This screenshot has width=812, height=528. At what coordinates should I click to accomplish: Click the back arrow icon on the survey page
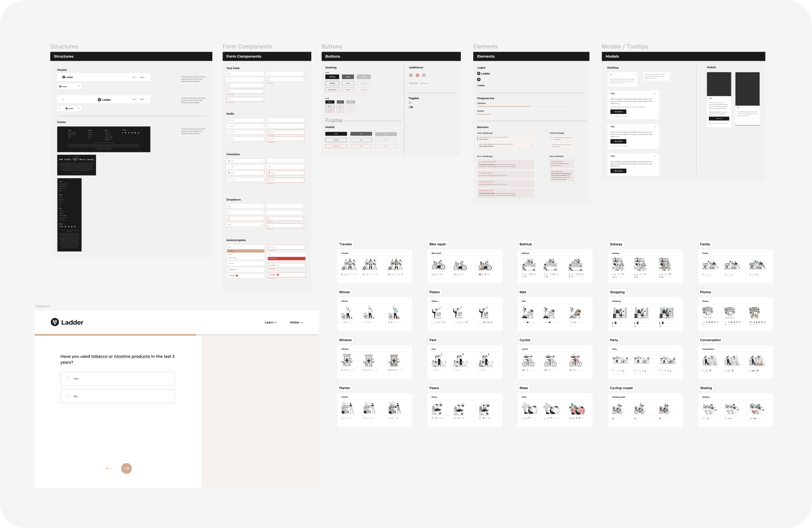pyautogui.click(x=108, y=468)
